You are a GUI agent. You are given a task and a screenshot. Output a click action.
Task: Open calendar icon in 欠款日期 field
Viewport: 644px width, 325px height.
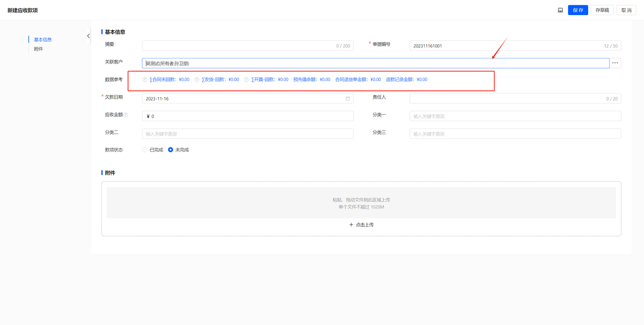coord(348,99)
